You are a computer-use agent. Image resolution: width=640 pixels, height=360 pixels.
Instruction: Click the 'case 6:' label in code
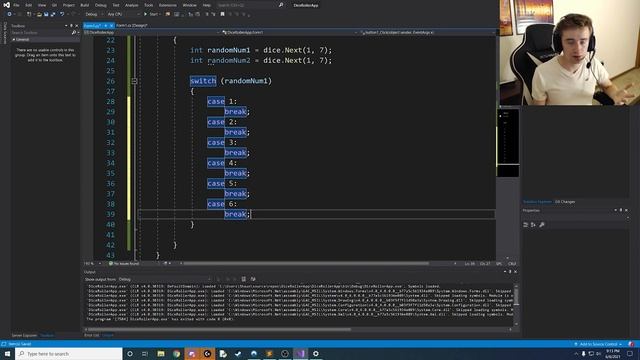[x=222, y=204]
